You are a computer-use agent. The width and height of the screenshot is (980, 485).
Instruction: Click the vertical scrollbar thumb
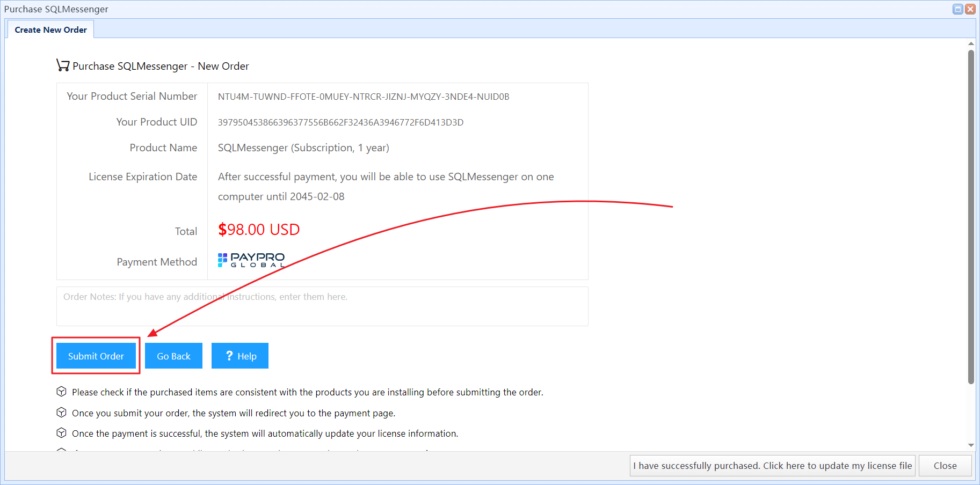971,217
